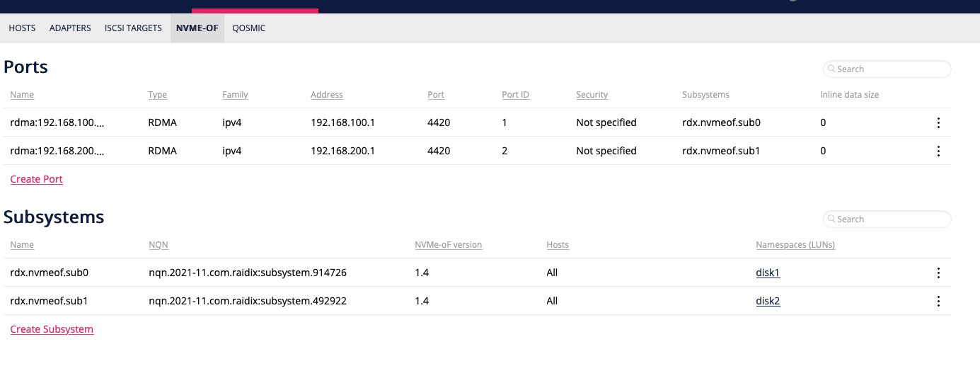Click the Create Subsystem link
This screenshot has height=366, width=980.
(x=52, y=329)
